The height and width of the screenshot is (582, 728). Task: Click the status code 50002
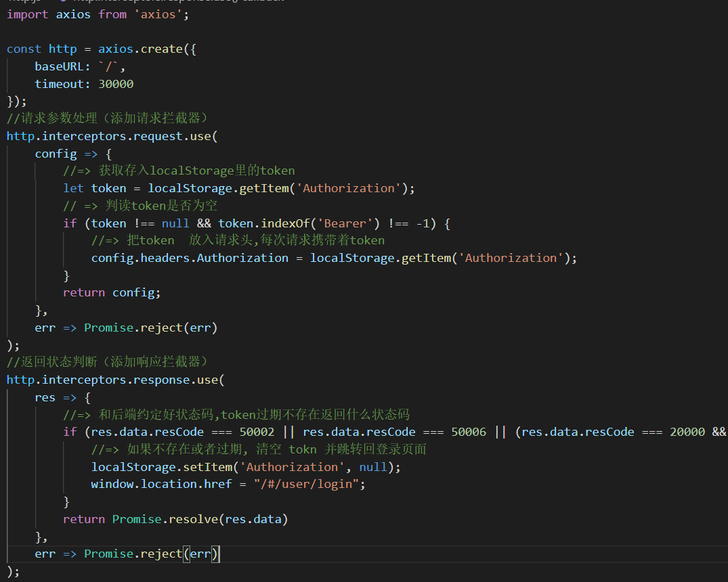point(257,432)
